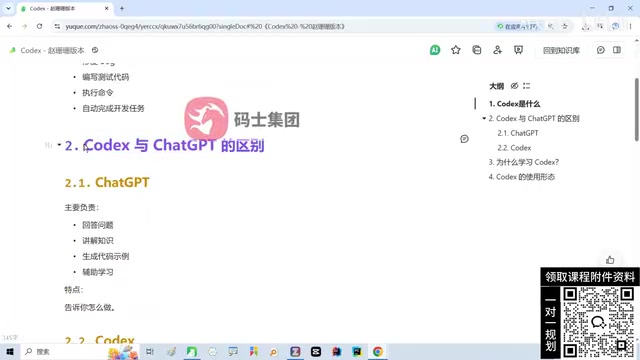Viewport: 640px width, 360px height.
Task: Focus the yuque.com address bar URL
Action: point(205,26)
